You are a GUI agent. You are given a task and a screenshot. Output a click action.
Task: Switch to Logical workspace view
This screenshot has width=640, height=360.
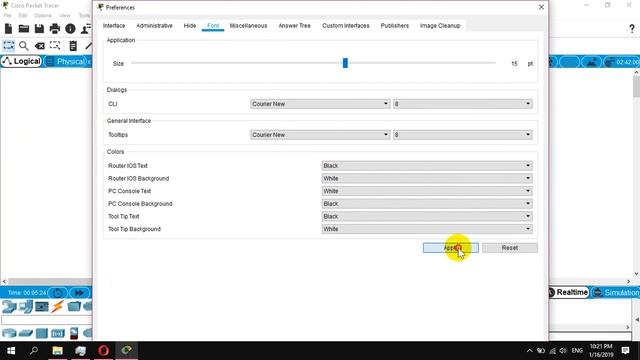point(22,61)
